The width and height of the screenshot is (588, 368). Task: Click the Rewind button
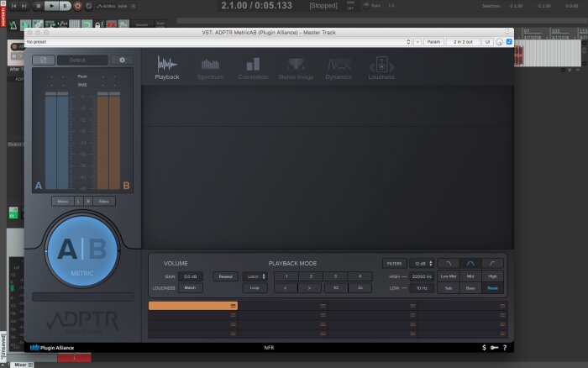(225, 276)
